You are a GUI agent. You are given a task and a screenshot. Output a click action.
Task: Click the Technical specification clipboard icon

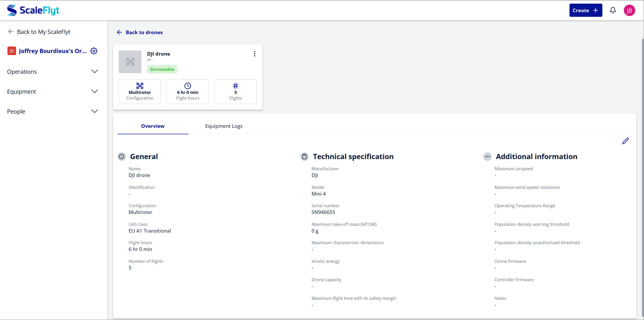click(305, 157)
